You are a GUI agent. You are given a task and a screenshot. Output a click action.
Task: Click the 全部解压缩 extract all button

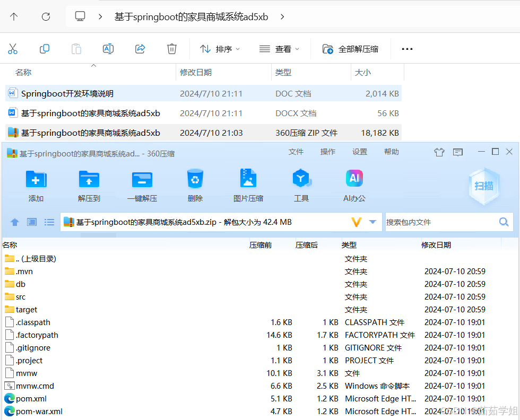click(x=350, y=49)
